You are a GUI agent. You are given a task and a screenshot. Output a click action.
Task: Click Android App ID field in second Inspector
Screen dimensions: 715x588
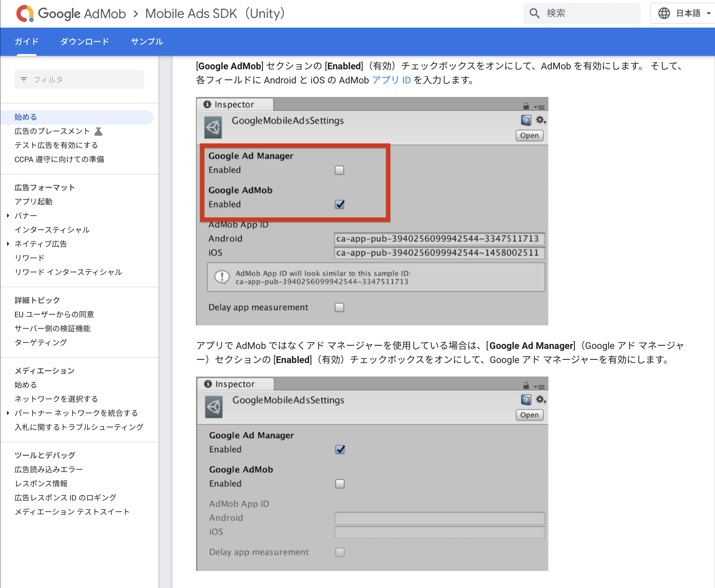(x=440, y=518)
